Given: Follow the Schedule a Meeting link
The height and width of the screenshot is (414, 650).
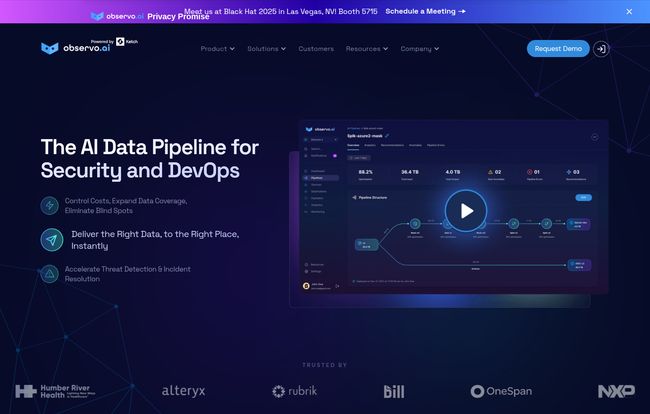Looking at the screenshot, I should [x=425, y=12].
